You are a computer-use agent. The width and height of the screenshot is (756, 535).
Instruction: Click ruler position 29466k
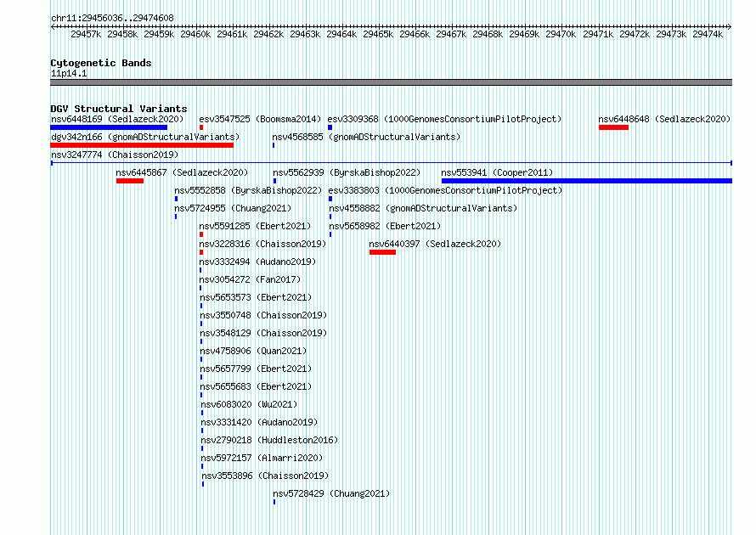[x=415, y=34]
